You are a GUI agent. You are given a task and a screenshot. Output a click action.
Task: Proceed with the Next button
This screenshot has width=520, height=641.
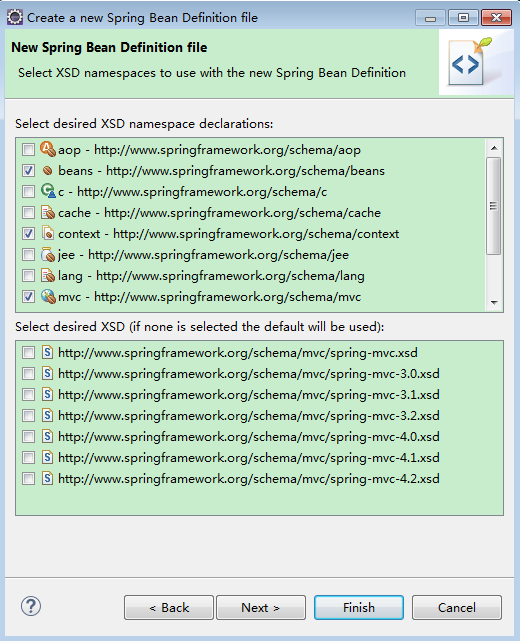pos(261,607)
